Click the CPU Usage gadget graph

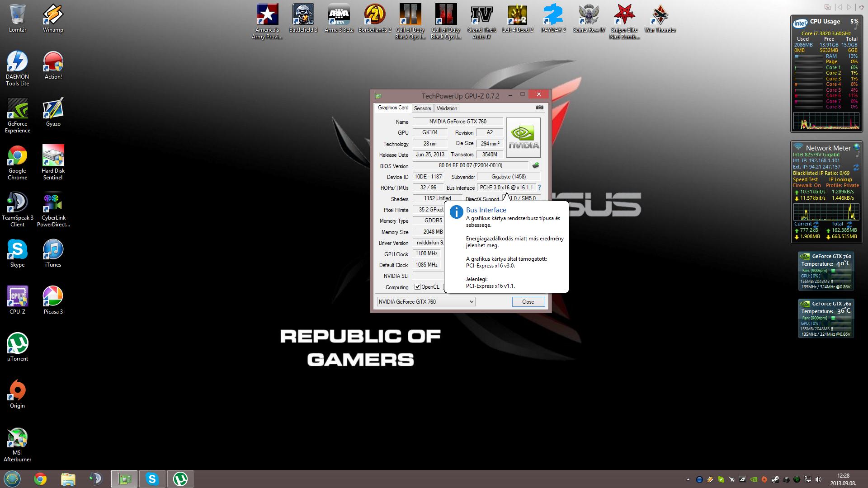826,121
